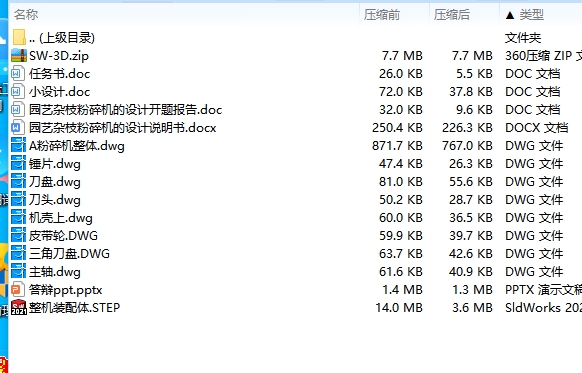Select the file name 小设计.doc
Viewport: 582px width, 373px height.
pos(59,92)
